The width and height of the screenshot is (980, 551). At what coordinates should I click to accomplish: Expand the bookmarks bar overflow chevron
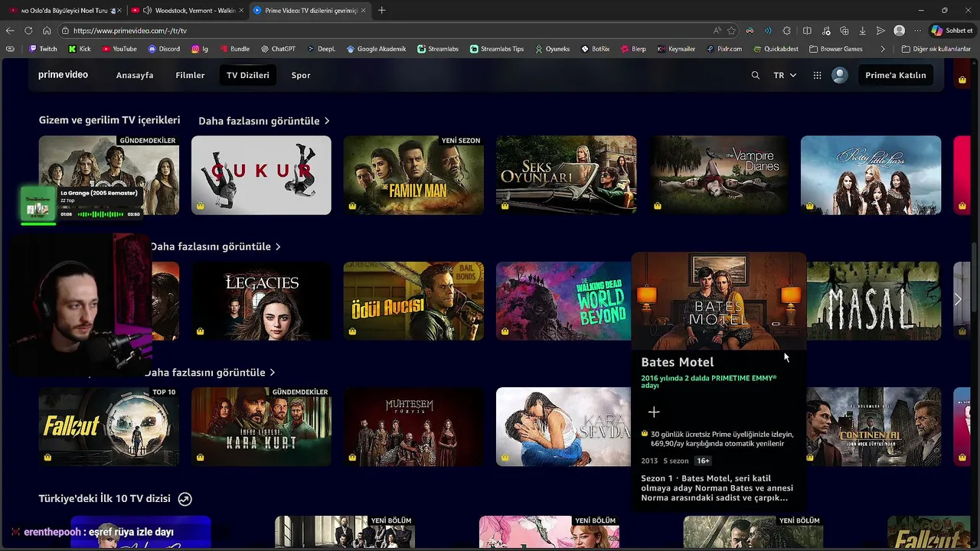[x=883, y=49]
